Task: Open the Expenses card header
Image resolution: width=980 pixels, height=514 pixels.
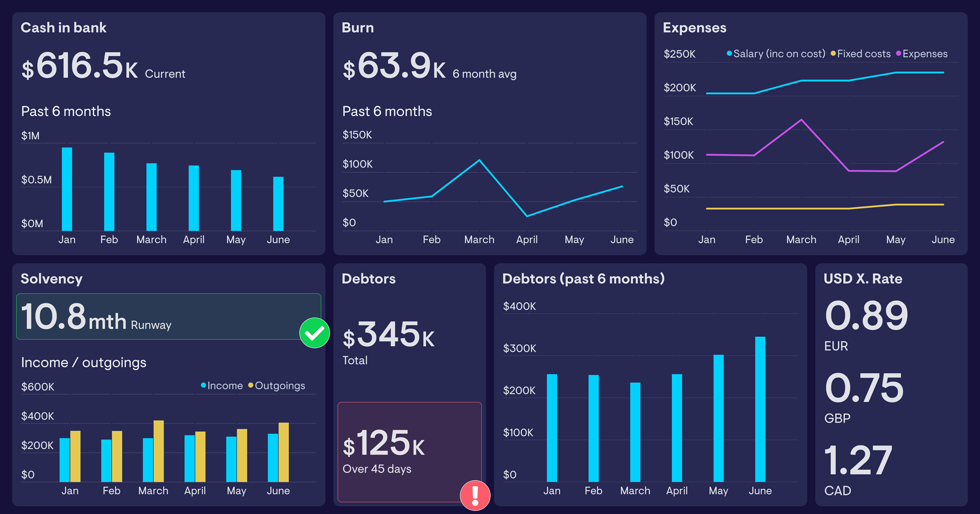Action: tap(695, 28)
